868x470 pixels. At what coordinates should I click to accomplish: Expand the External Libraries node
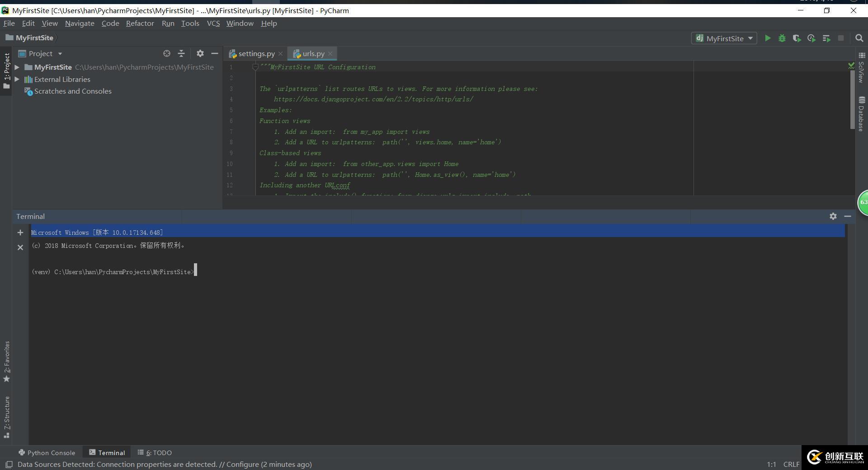point(17,79)
